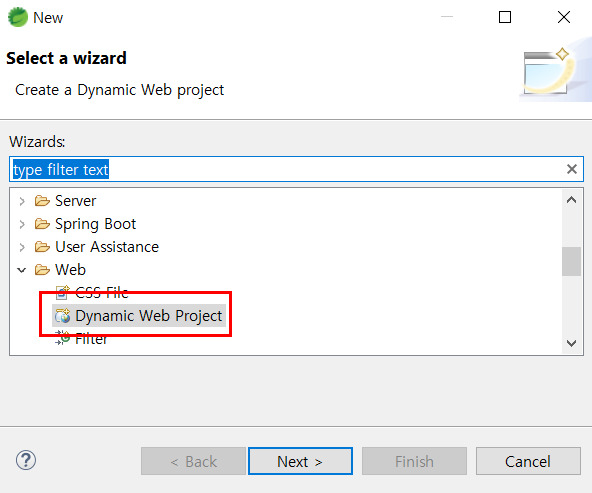
Task: Select the Web tree label
Action: (x=70, y=270)
